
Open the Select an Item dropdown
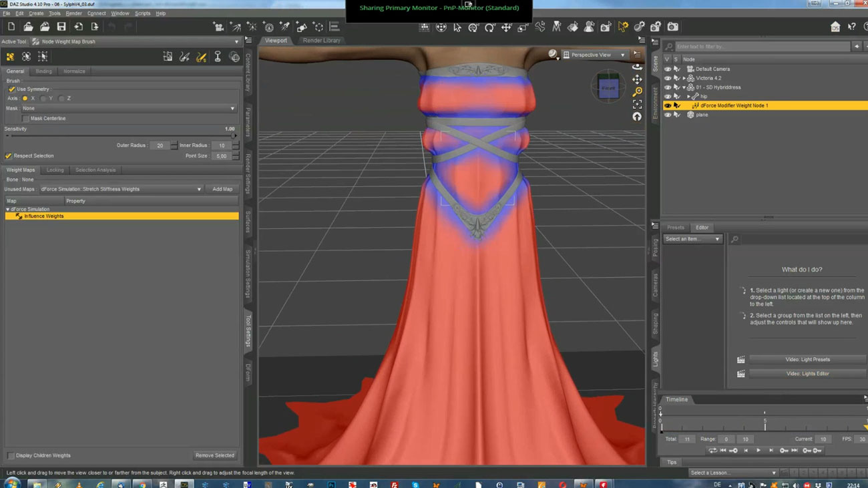point(692,239)
